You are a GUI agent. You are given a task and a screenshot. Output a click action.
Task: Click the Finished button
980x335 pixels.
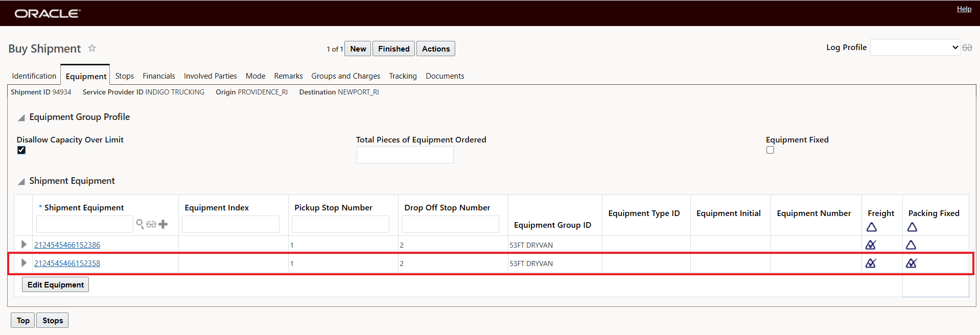[394, 49]
